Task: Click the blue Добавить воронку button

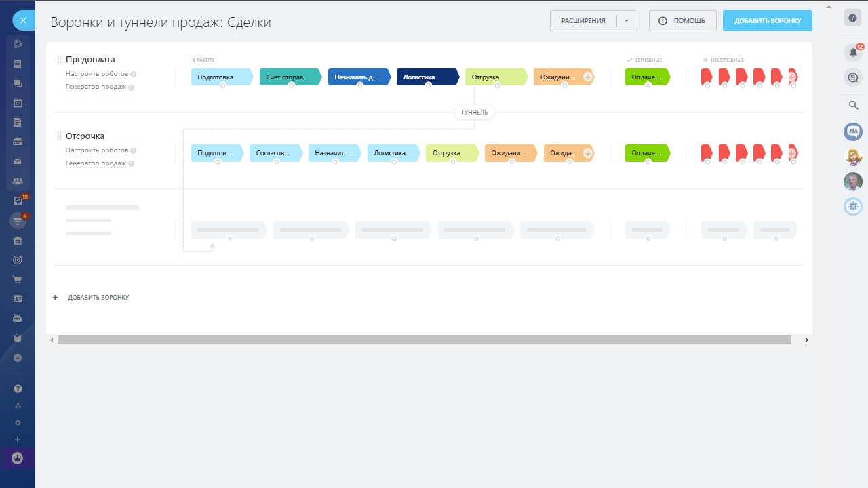Action: (x=768, y=21)
